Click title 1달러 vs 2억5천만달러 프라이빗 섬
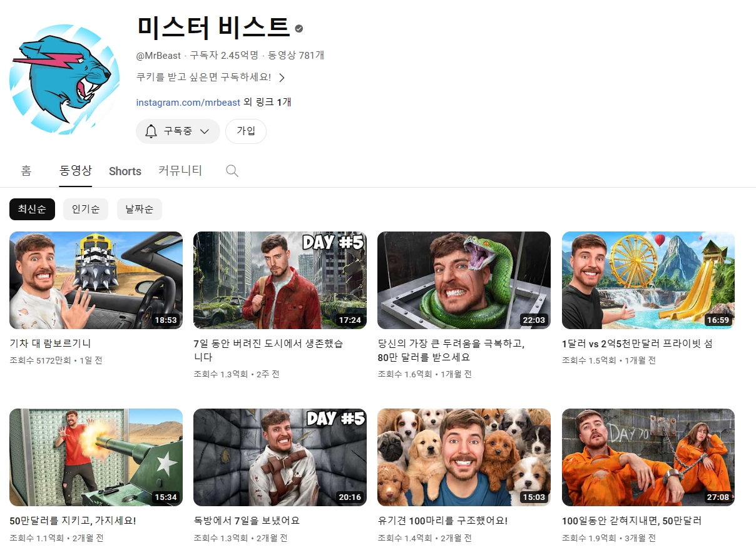The height and width of the screenshot is (555, 756). pyautogui.click(x=637, y=344)
